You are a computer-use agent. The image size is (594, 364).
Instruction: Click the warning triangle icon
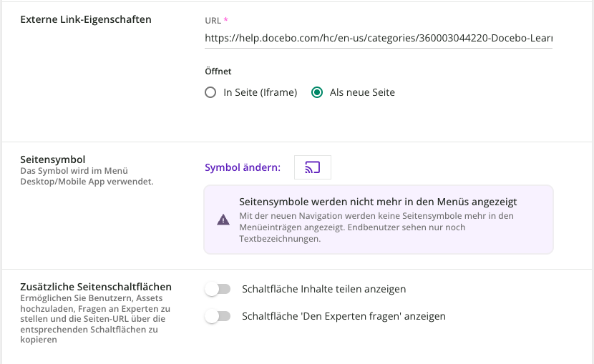click(x=223, y=220)
